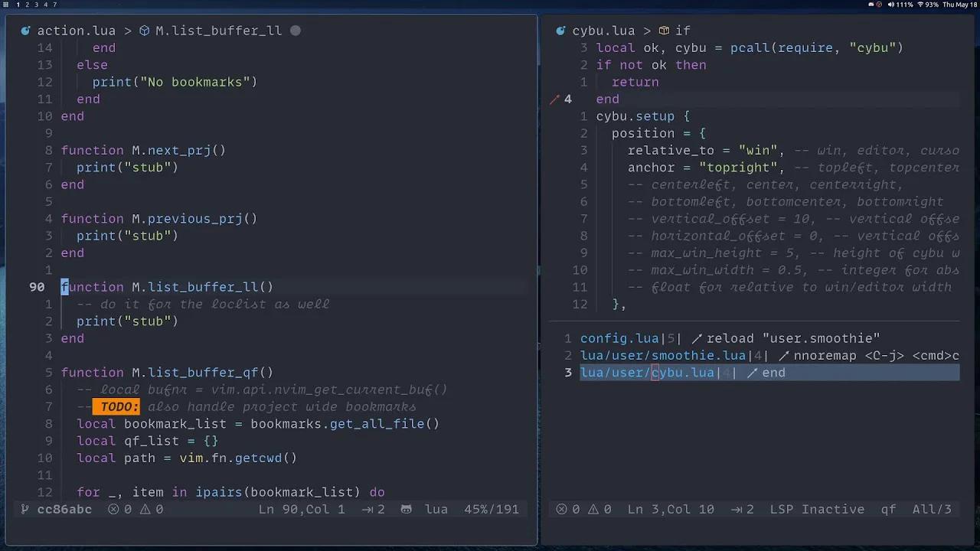Mute audio via the speaker tray icon
The image size is (980, 551).
tap(890, 5)
